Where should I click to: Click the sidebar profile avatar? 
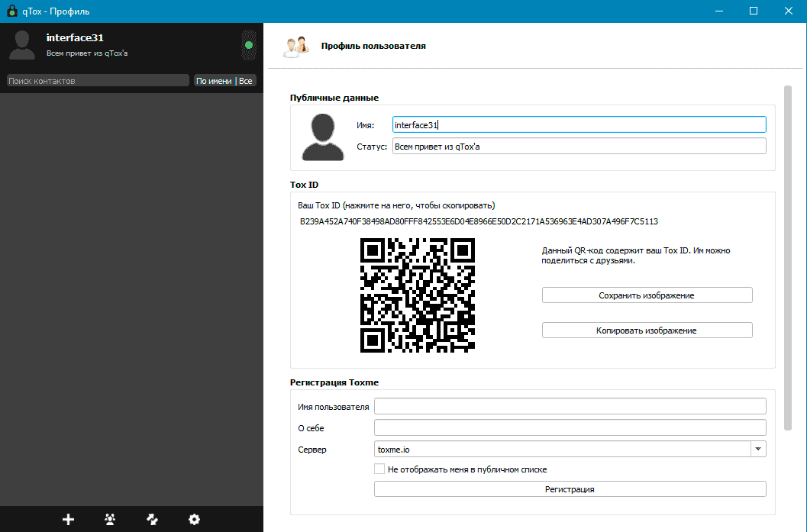22,45
